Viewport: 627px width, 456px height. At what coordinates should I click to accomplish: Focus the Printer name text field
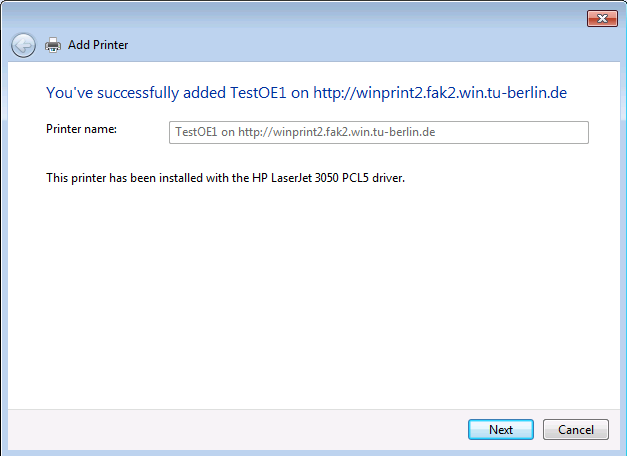[378, 132]
